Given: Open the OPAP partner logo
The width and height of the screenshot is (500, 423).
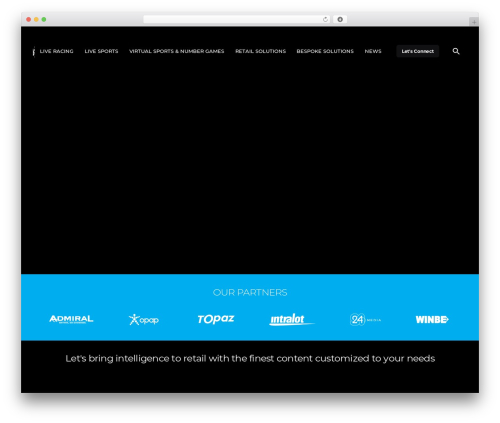Looking at the screenshot, I should pos(144,319).
